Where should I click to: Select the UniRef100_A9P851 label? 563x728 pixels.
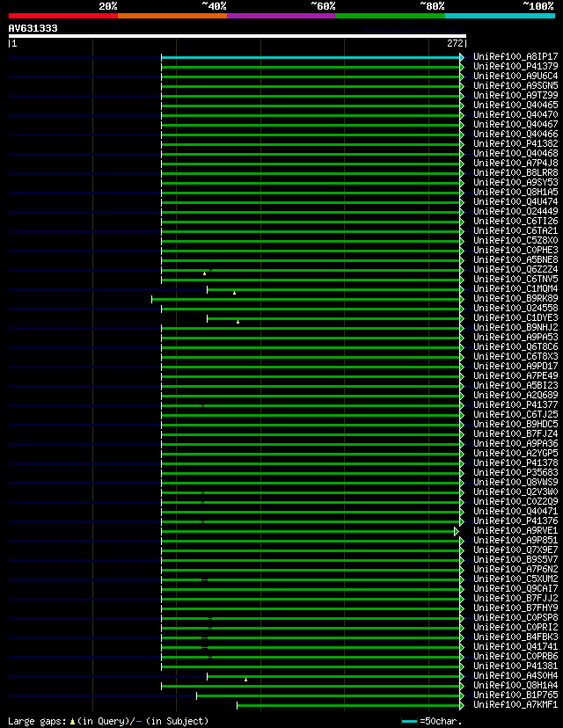click(x=515, y=541)
